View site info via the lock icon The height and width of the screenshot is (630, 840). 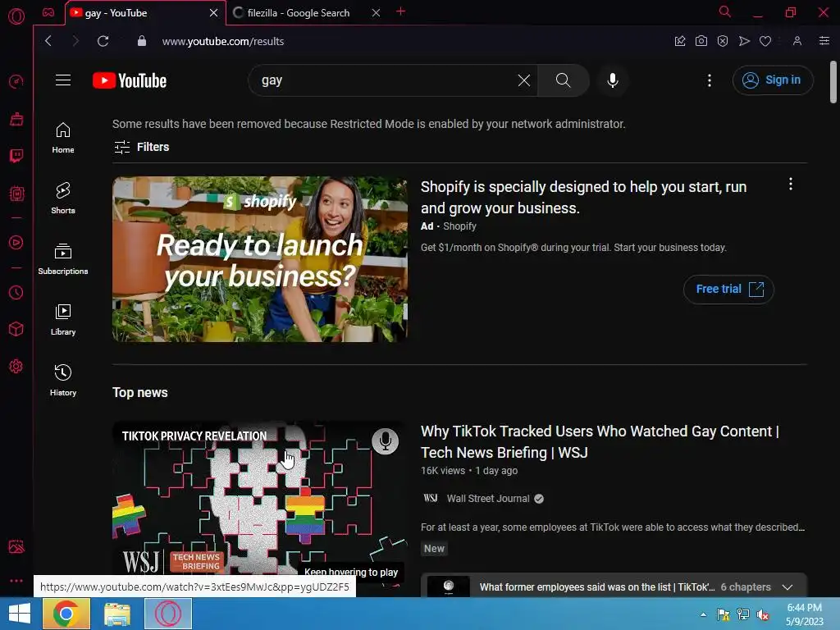point(141,41)
